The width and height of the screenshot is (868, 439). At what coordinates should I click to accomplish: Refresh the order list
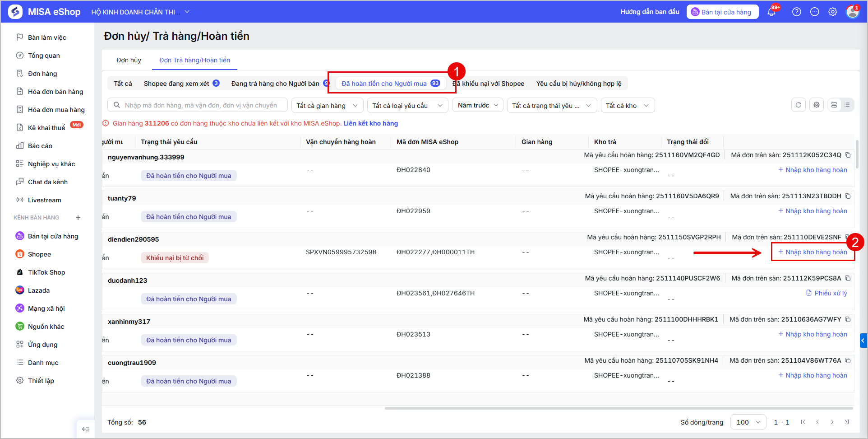tap(799, 105)
